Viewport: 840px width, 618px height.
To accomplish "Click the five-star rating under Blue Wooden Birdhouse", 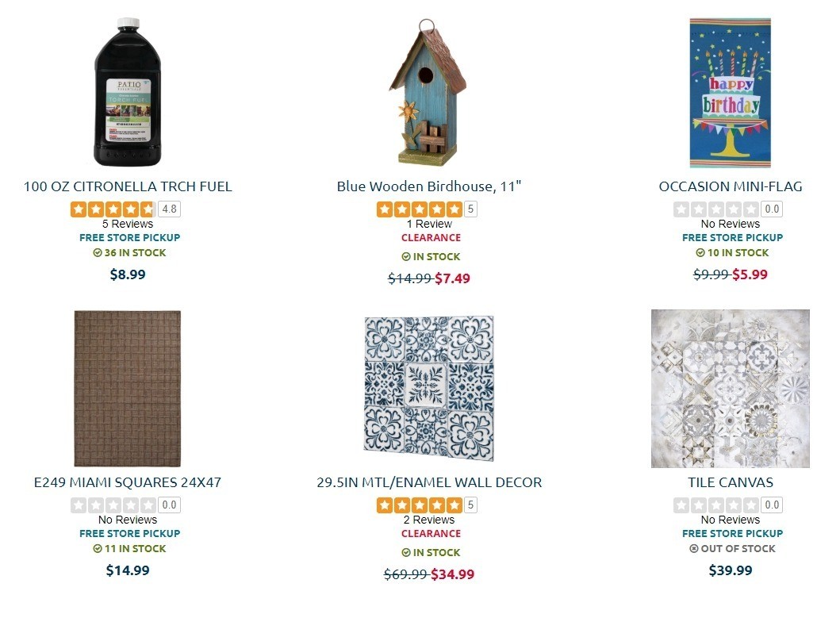I will pyautogui.click(x=419, y=209).
